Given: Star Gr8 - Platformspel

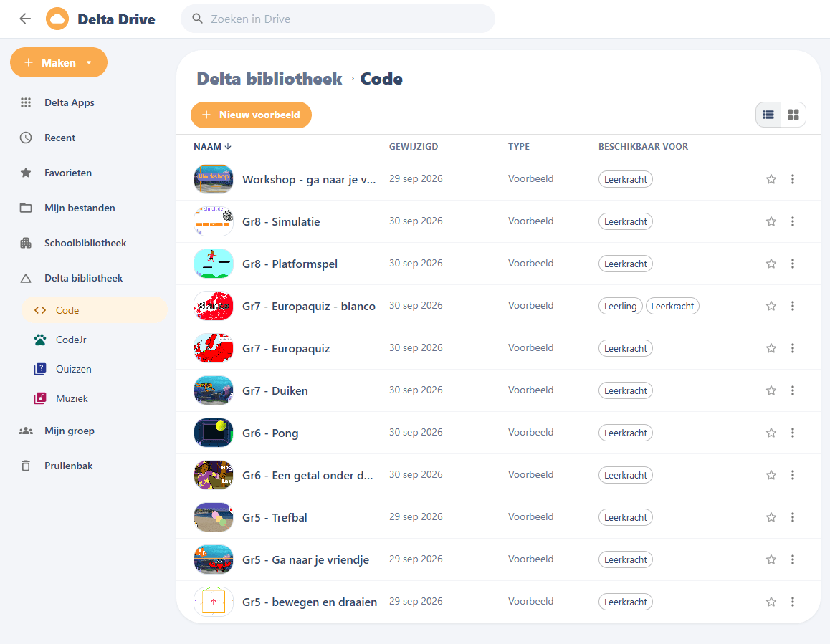Looking at the screenshot, I should 771,264.
